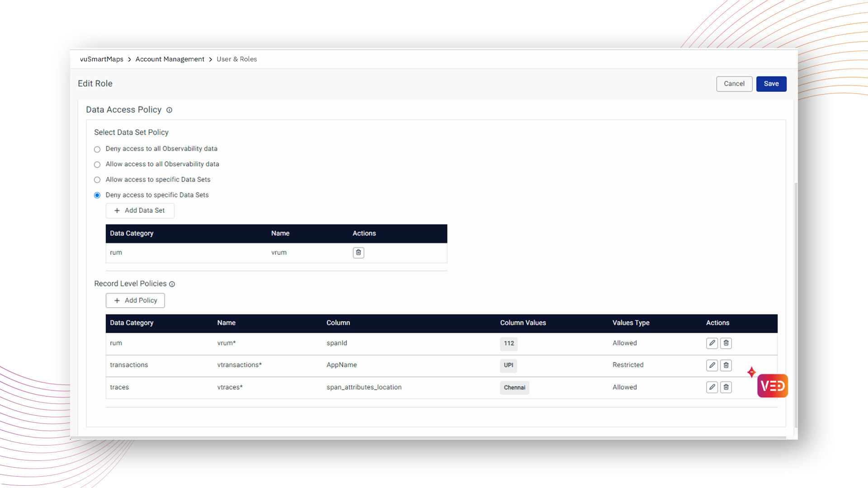This screenshot has width=868, height=488.
Task: Delete the transactions AppName policy
Action: [x=726, y=365]
